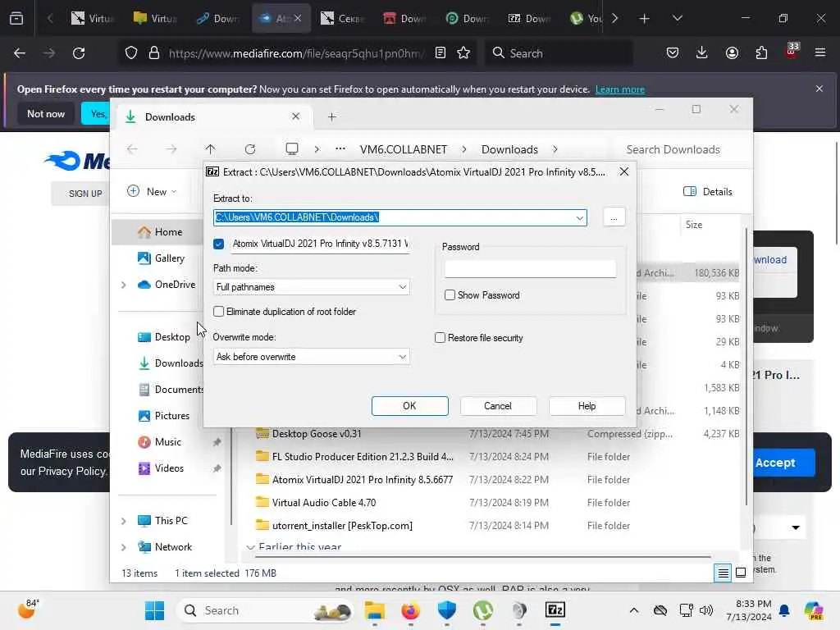This screenshot has width=840, height=630.
Task: Collapse the Earlier this year group
Action: coord(250,547)
